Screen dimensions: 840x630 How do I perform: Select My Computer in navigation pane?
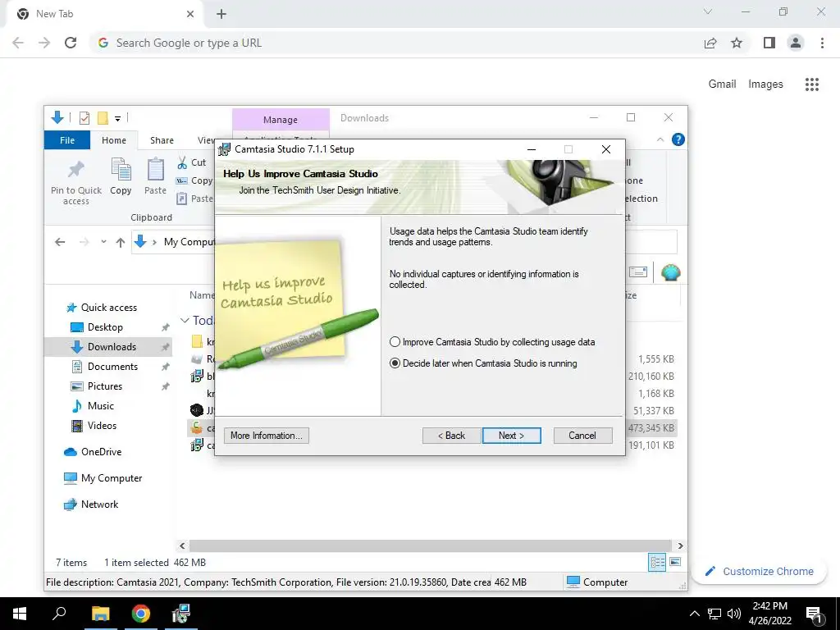(112, 478)
